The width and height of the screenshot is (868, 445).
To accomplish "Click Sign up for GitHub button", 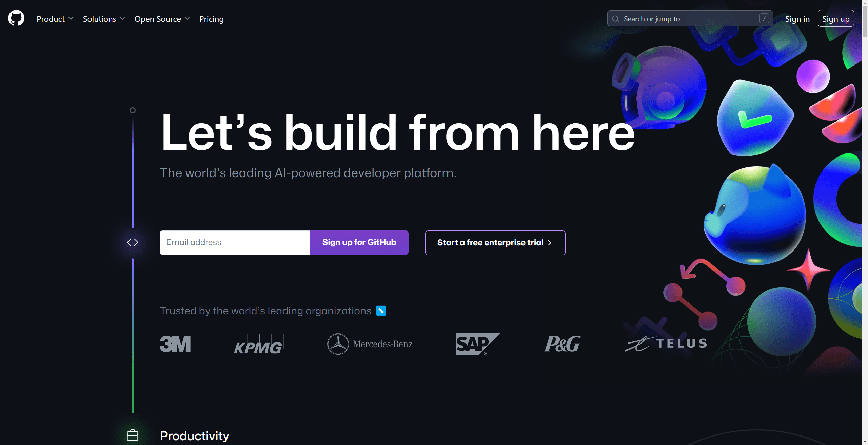I will pos(359,242).
